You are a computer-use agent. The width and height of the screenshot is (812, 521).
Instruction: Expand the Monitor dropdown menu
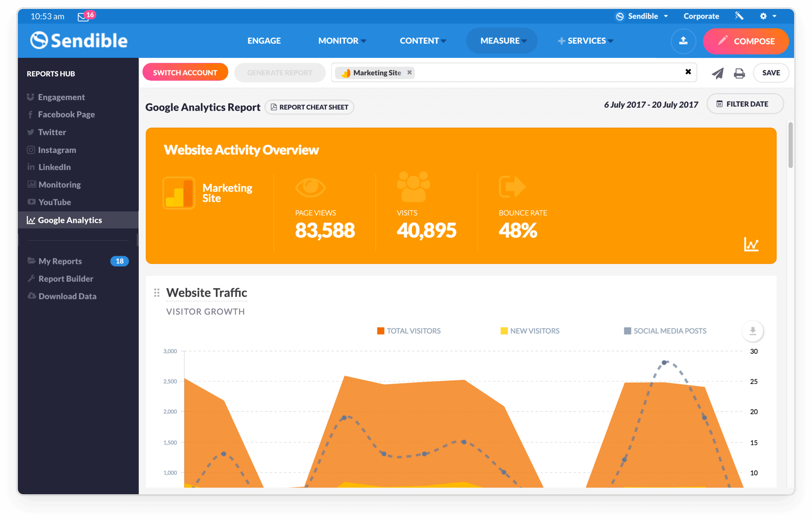[342, 41]
